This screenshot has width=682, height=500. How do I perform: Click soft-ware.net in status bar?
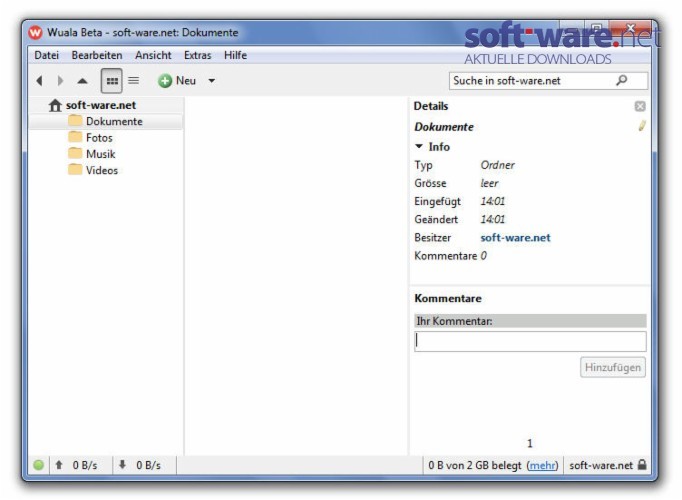click(601, 466)
